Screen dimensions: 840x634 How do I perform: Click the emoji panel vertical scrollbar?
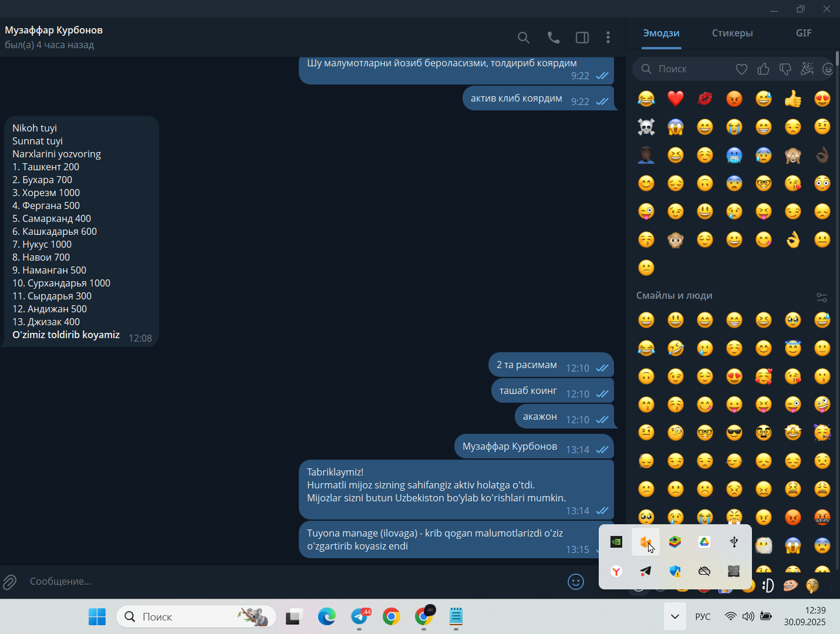pos(838,59)
